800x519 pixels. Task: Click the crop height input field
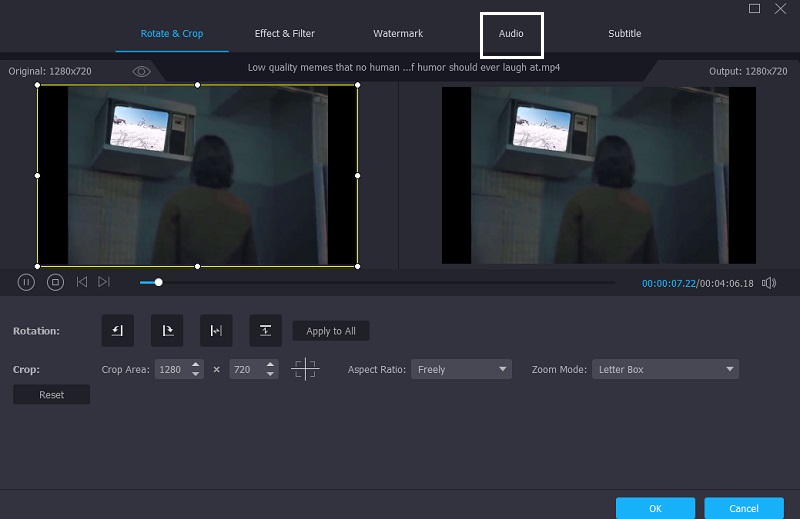246,369
